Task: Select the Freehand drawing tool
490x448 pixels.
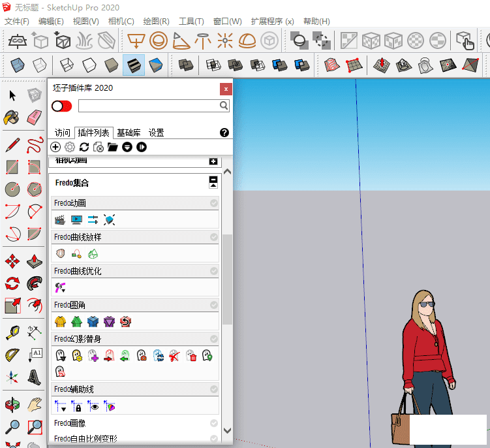Action: pos(35,145)
